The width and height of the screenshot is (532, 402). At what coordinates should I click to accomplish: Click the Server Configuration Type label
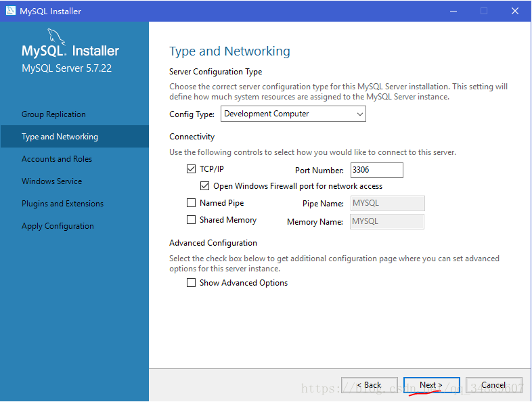click(x=216, y=72)
